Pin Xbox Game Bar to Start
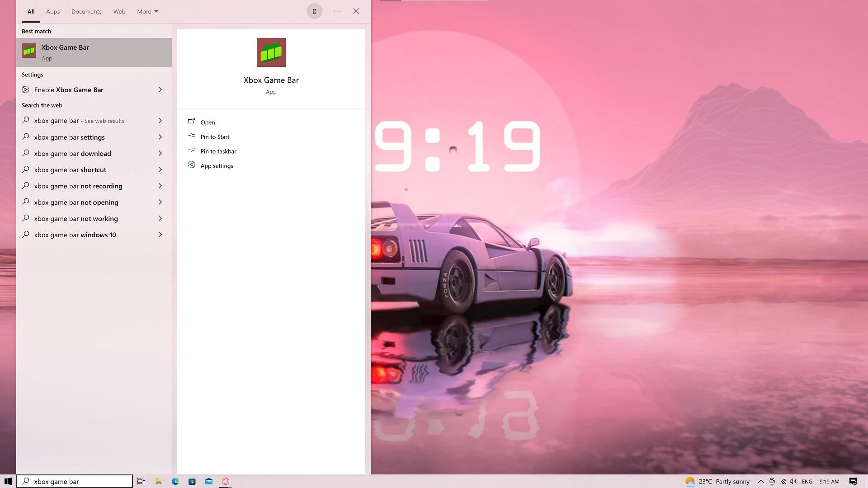The width and height of the screenshot is (868, 488). (215, 136)
